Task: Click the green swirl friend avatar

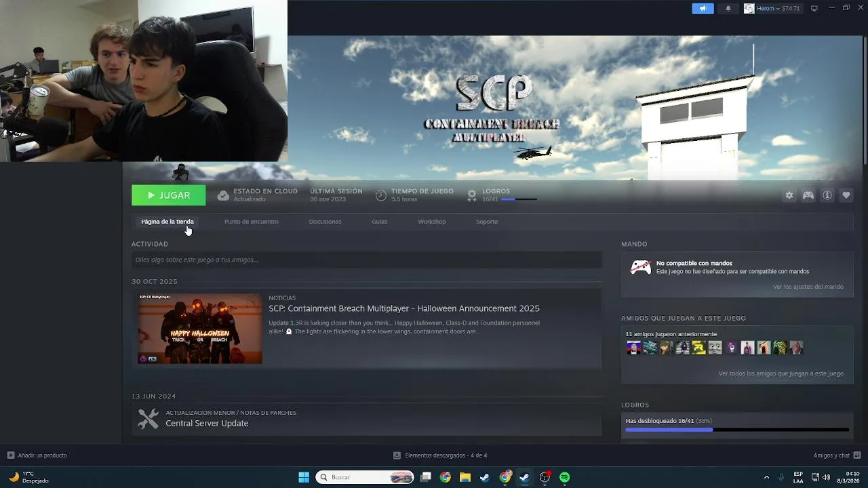Action: [x=780, y=348]
